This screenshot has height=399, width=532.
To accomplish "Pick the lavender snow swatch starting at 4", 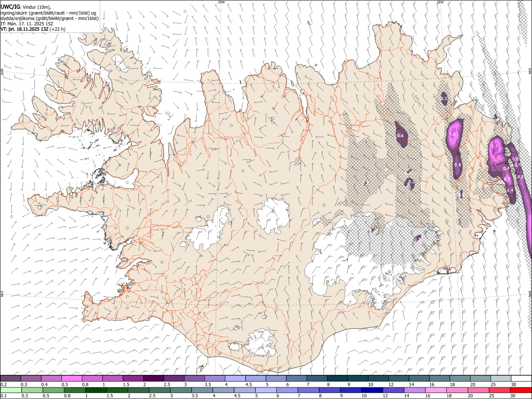I will coord(235,378).
